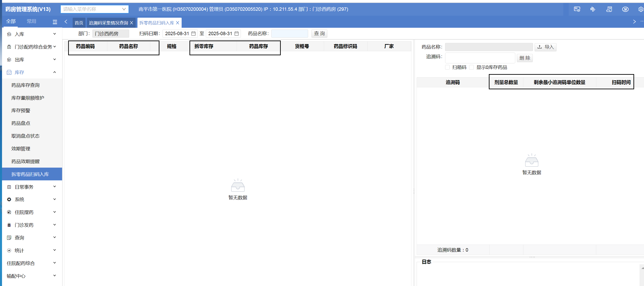
Task: Open the receipt document icon in header
Action: pos(609,9)
